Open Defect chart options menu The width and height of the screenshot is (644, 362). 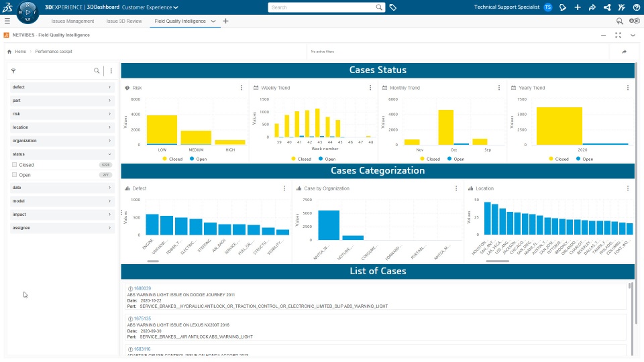point(284,188)
